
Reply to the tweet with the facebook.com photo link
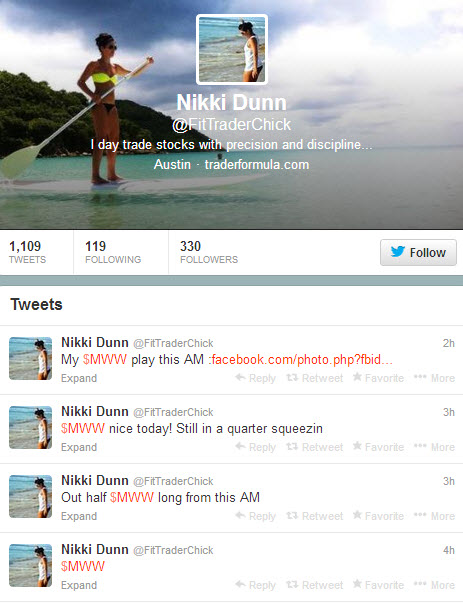tap(255, 378)
